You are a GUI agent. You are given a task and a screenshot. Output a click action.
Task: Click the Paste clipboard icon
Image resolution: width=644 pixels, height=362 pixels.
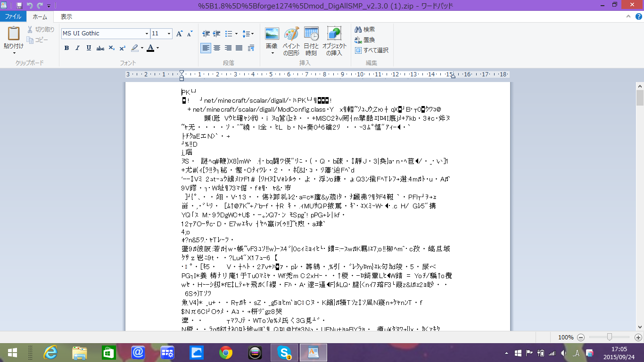coord(13,34)
